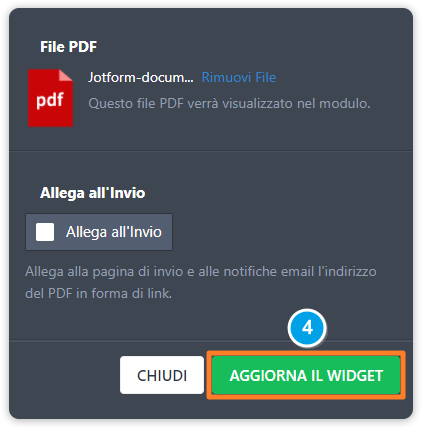The width and height of the screenshot is (422, 429).
Task: Click the word AGGIORNA on the green button
Action: (x=268, y=376)
